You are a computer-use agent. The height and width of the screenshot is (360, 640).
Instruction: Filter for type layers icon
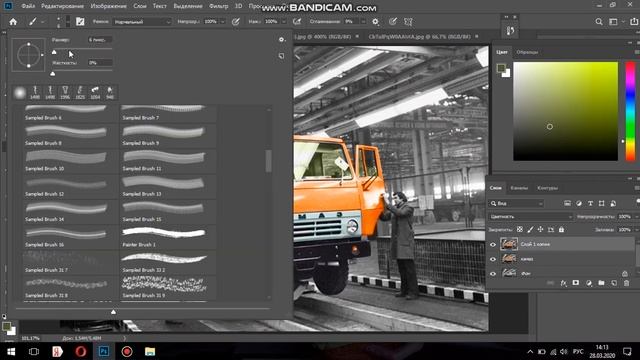pos(590,203)
